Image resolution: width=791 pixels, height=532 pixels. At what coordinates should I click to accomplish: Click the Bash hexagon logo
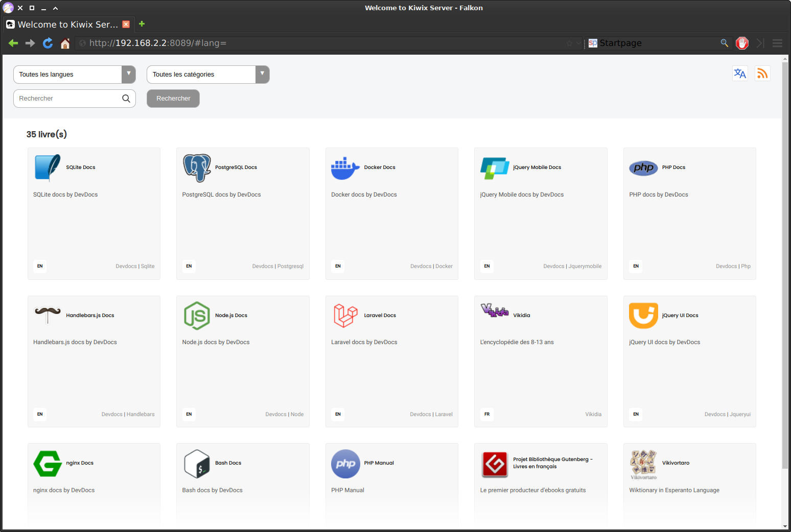197,464
